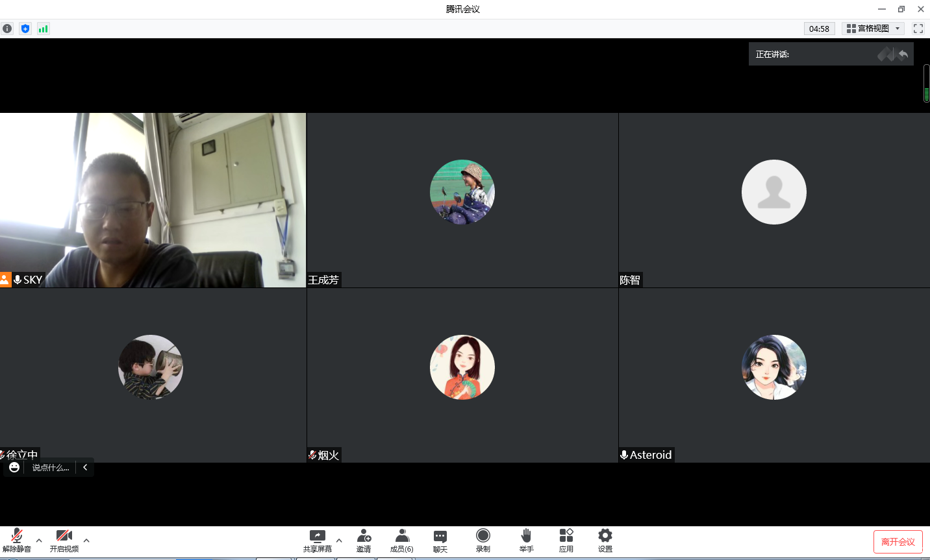Open the 宫格视图 layout dropdown
The height and width of the screenshot is (560, 930).
click(873, 29)
